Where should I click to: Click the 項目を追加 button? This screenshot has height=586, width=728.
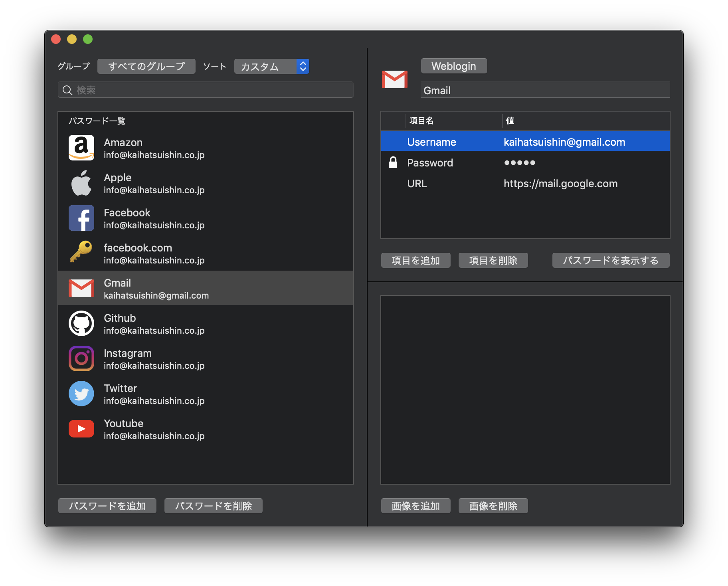point(416,260)
